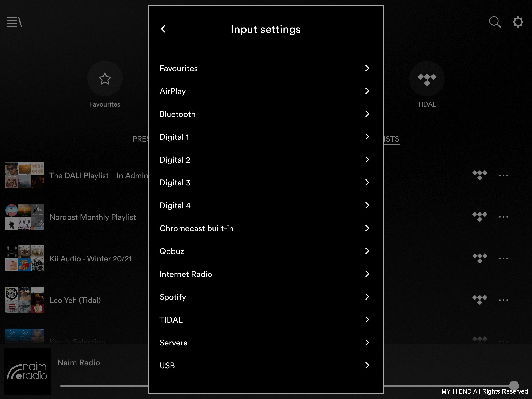Click the Kii Audio playlist cover thumbnail

(x=25, y=258)
